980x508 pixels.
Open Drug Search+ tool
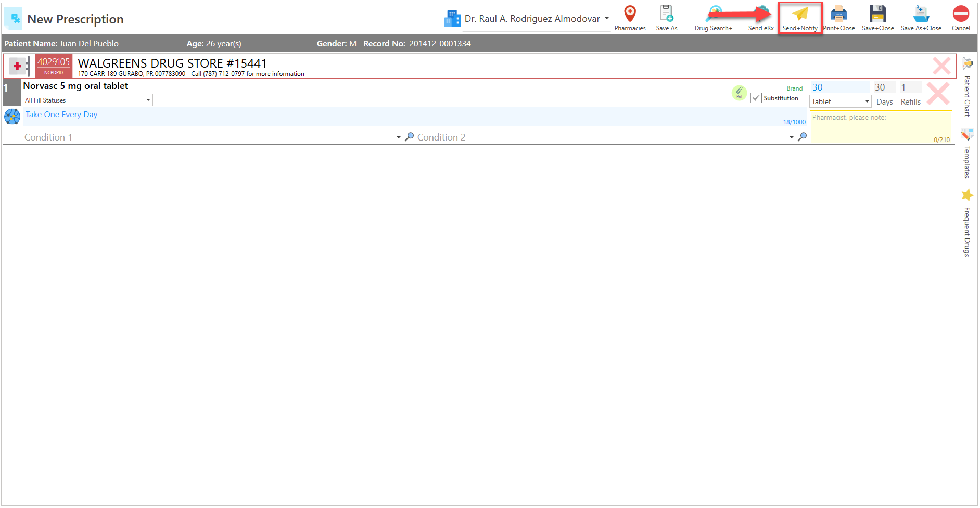click(x=714, y=18)
